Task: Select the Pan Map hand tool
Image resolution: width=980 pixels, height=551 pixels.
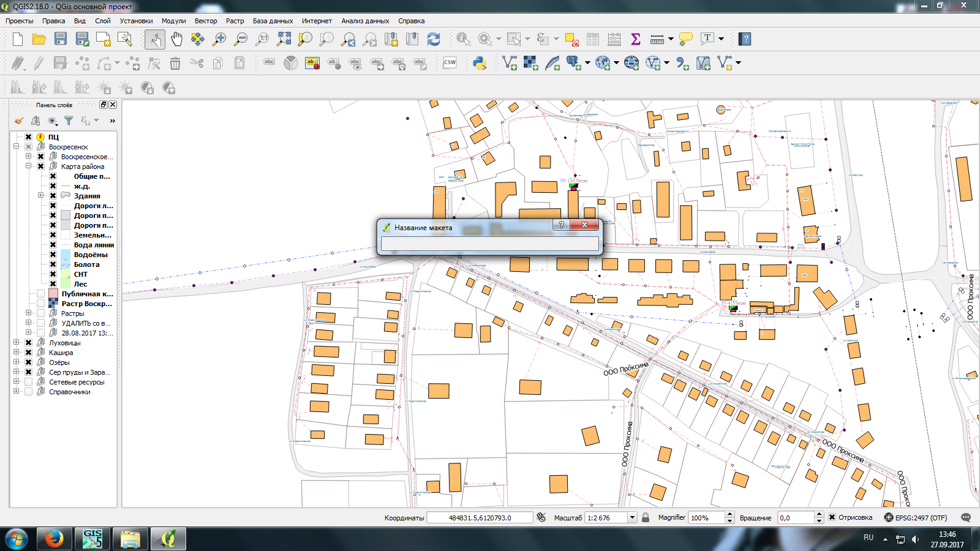Action: coord(176,40)
